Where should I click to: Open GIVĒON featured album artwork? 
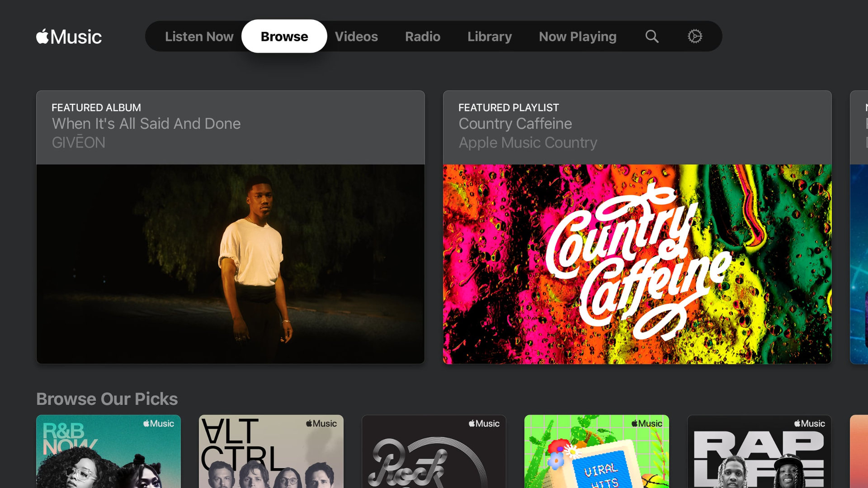pos(231,264)
